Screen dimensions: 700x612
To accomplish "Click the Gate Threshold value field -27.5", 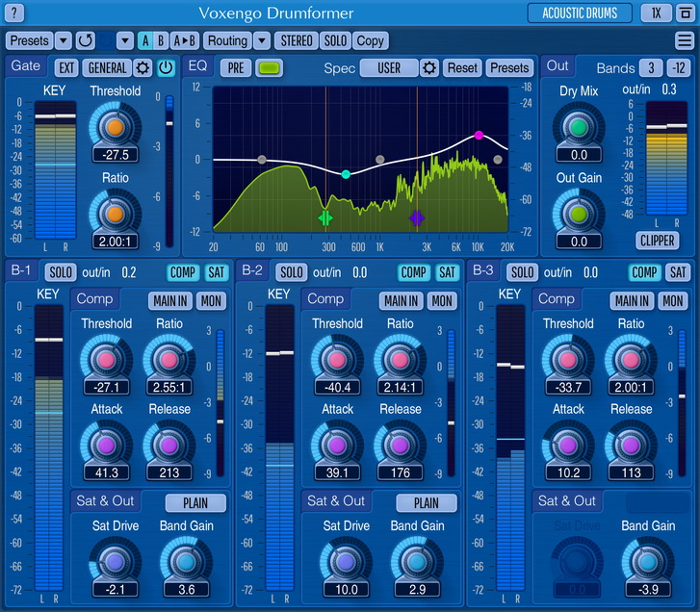I will (x=116, y=155).
